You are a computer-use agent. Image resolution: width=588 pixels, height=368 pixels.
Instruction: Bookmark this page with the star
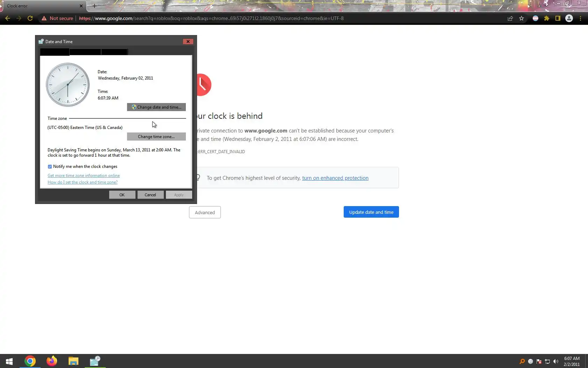pos(521,18)
